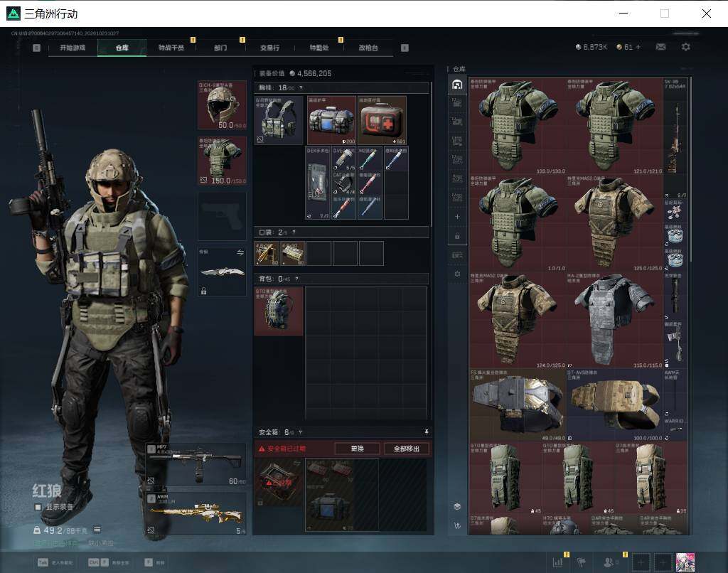The width and height of the screenshot is (728, 573).
Task: Switch to the 交易行 tab
Action: 269,48
